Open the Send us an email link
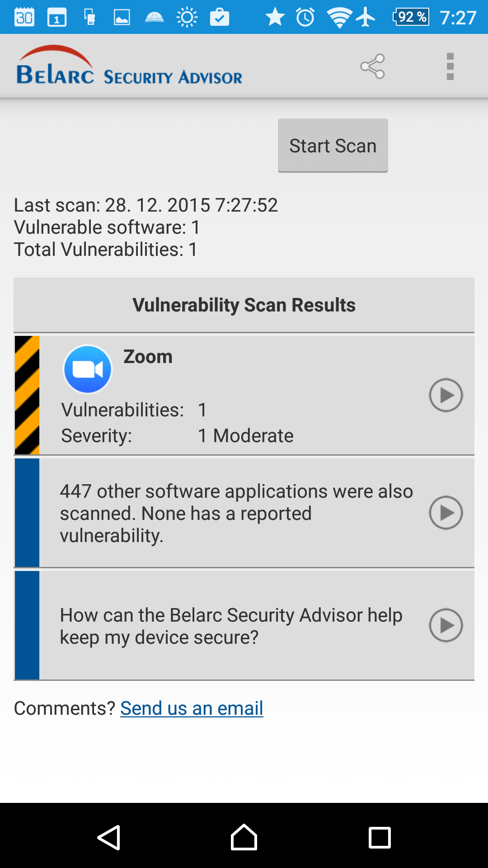 tap(192, 708)
